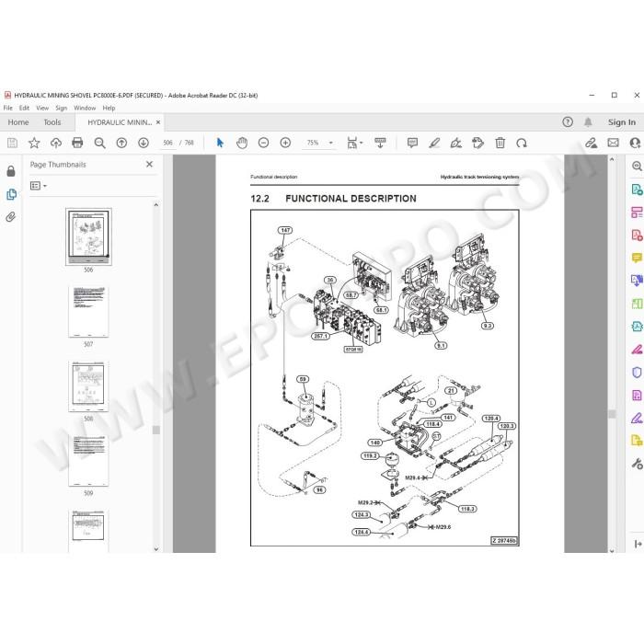Select page 508 thumbnail

point(88,386)
